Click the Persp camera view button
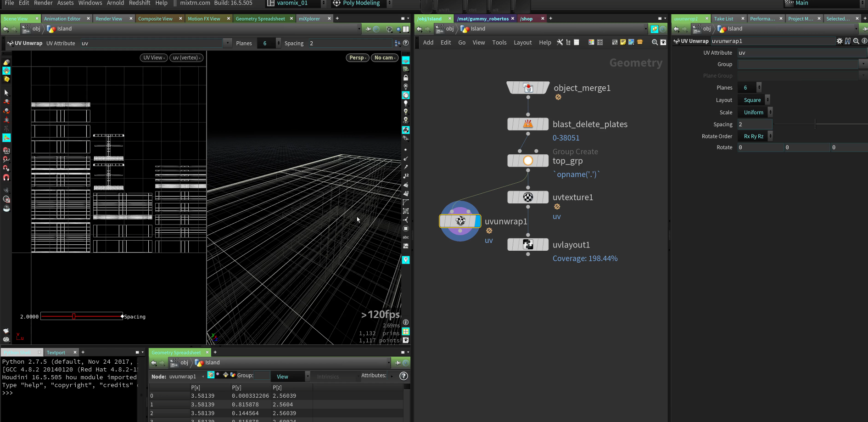The image size is (868, 422). [x=357, y=58]
